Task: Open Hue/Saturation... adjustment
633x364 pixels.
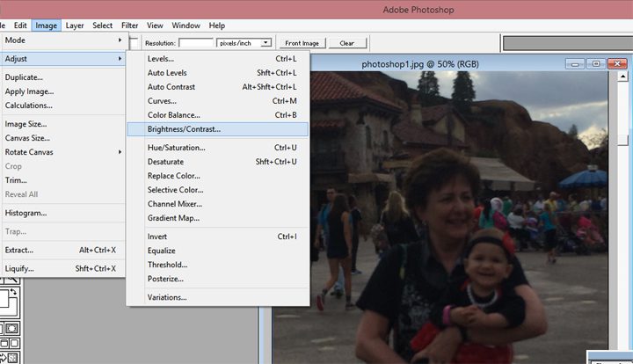Action: coord(218,148)
